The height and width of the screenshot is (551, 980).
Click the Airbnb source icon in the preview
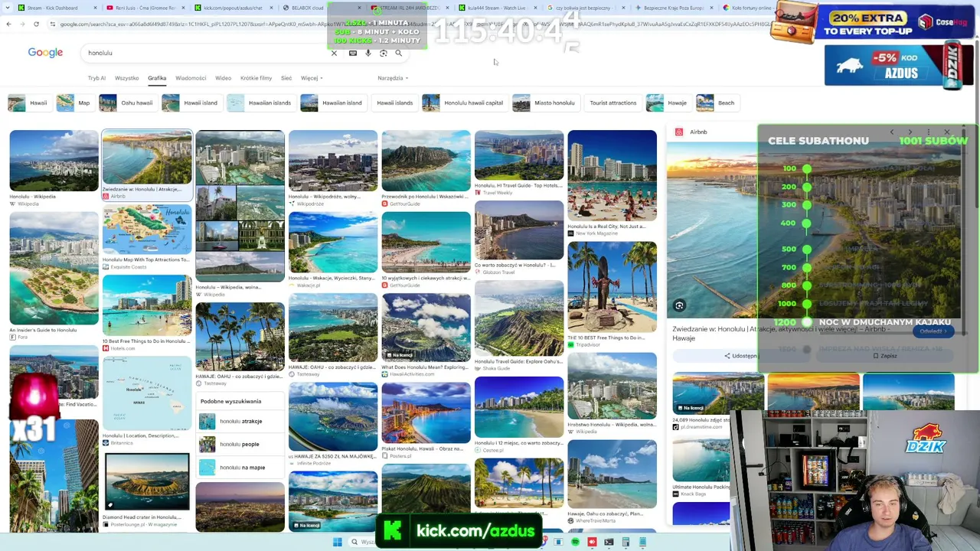tap(679, 132)
